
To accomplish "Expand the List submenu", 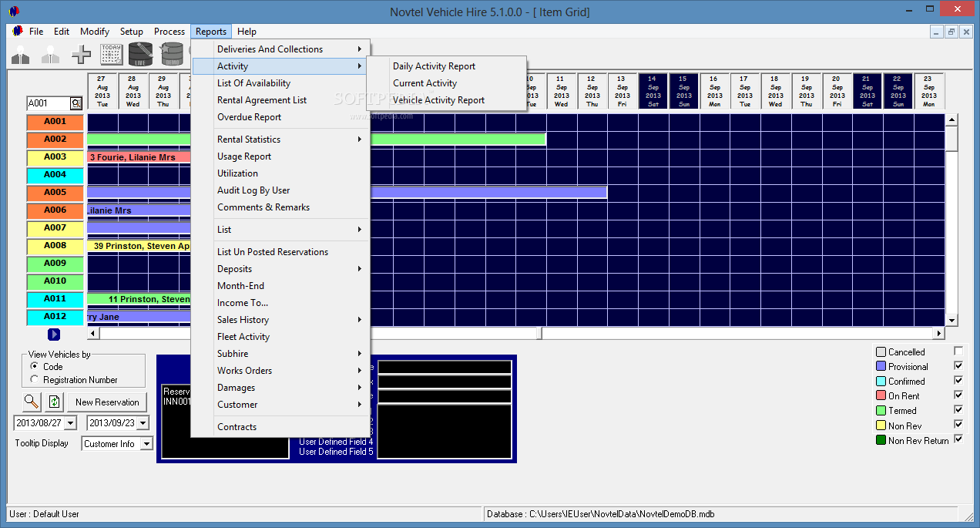I will point(280,230).
